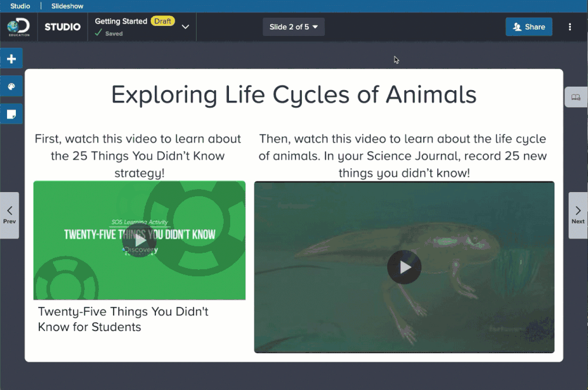Click the Discovery Education logo
588x390 pixels.
tap(18, 27)
